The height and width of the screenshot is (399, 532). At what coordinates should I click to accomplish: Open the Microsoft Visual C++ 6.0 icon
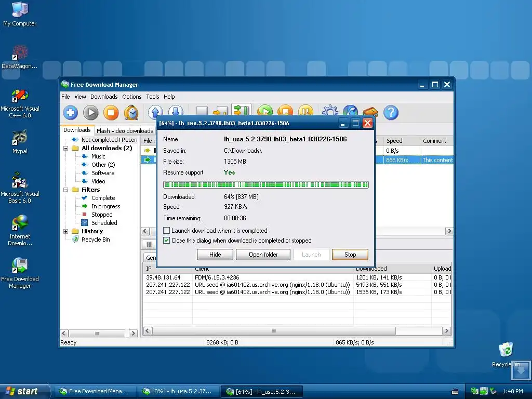(x=20, y=103)
